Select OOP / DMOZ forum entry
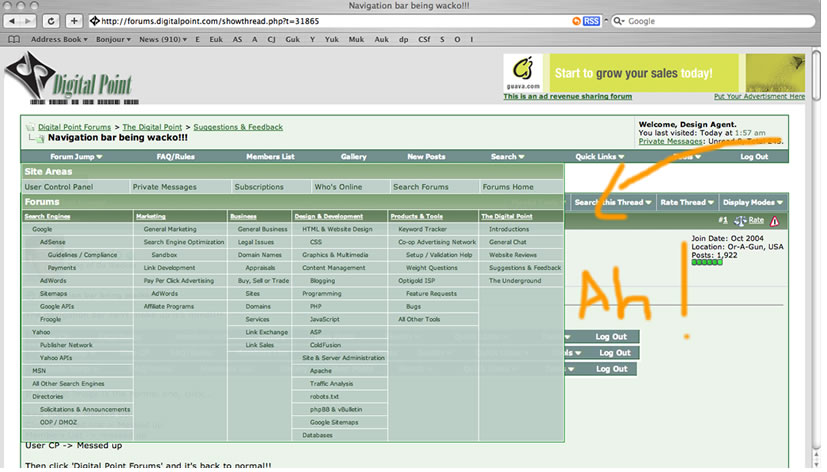 (59, 422)
